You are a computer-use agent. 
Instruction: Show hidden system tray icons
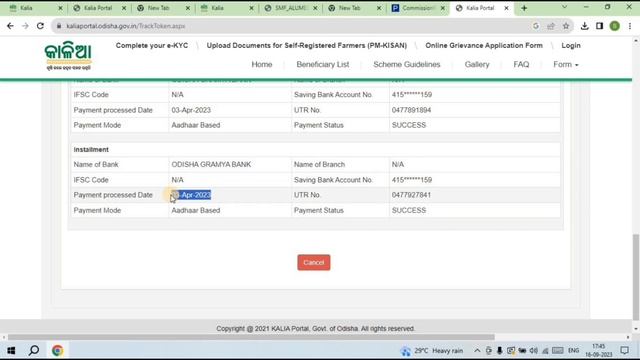477,351
